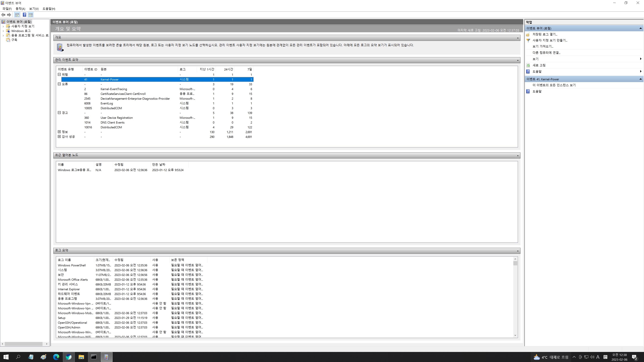Image resolution: width=644 pixels, height=362 pixels.
Task: Select the Windows PowerShell log row
Action: [x=132, y=266]
